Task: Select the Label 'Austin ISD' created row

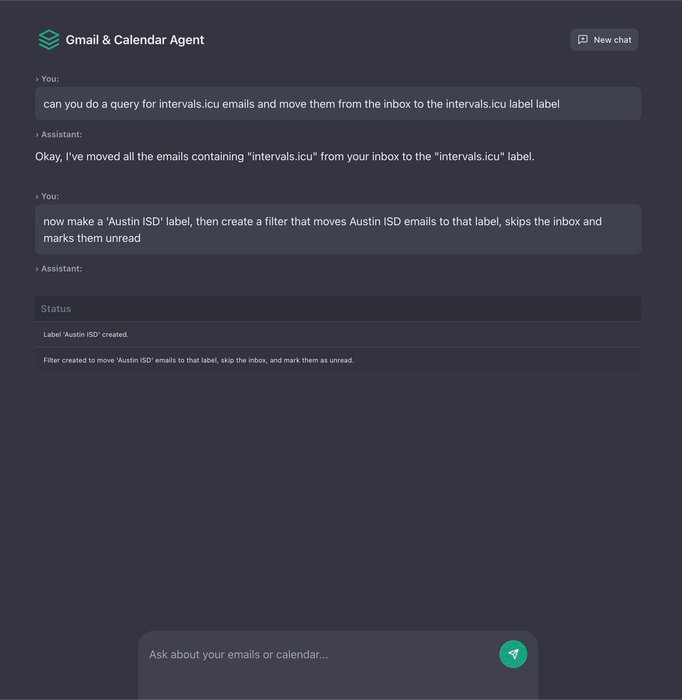Action: (x=338, y=334)
